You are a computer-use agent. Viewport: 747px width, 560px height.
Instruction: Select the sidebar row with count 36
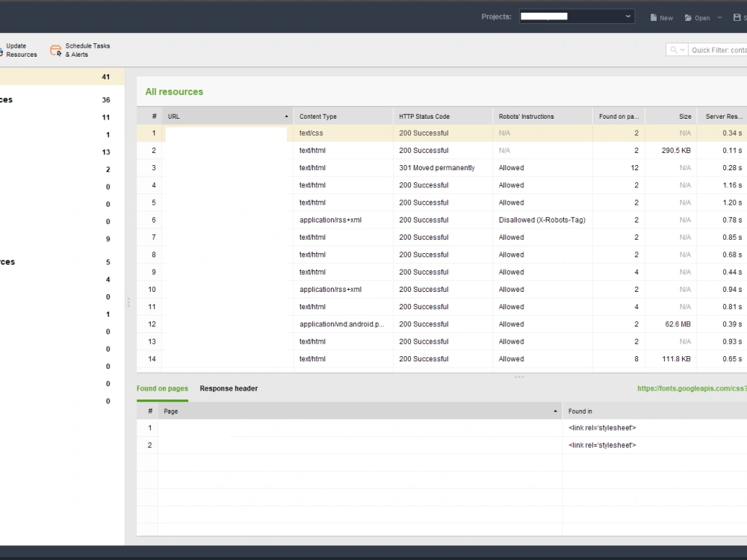pos(62,100)
